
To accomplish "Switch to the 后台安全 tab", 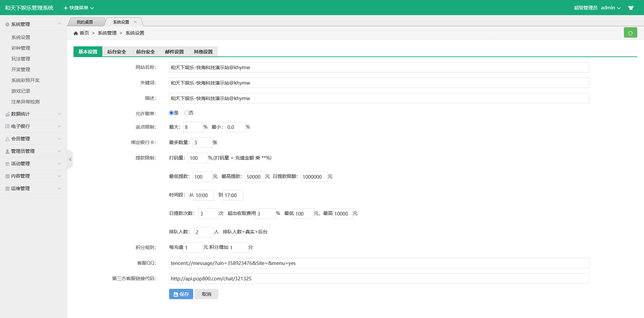I will [x=116, y=52].
